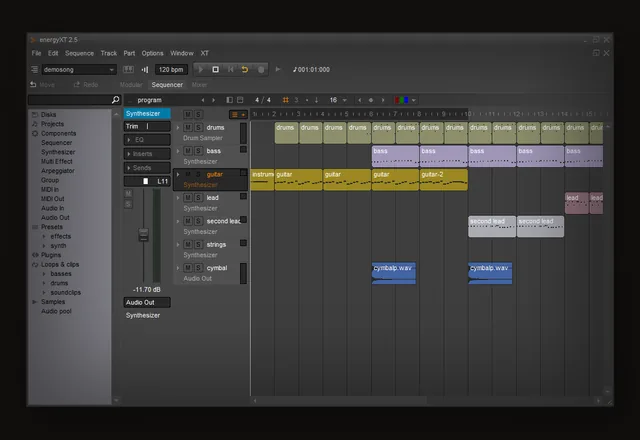Solo the cymbal track
This screenshot has height=440, width=640.
[198, 268]
